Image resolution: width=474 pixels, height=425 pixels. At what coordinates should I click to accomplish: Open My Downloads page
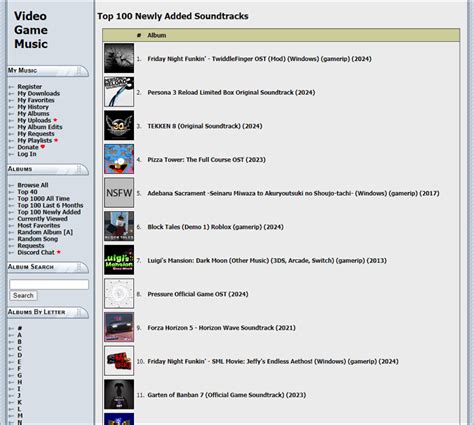(39, 93)
